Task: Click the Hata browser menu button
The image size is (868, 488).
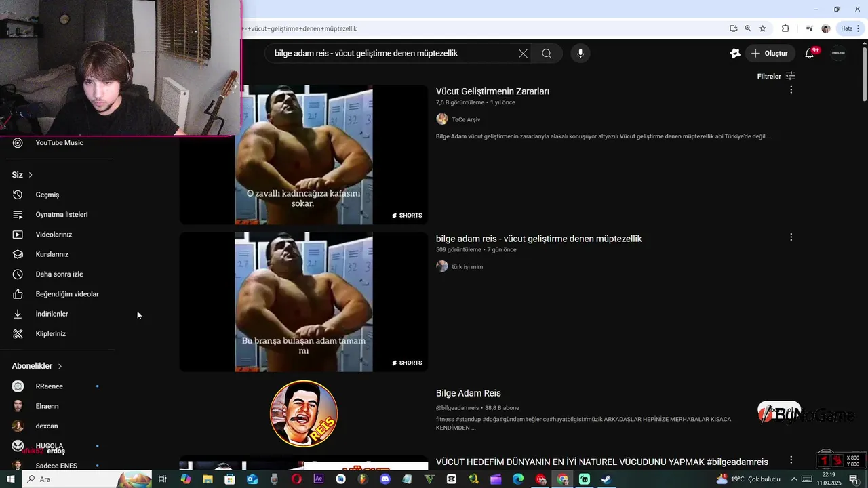Action: click(850, 28)
